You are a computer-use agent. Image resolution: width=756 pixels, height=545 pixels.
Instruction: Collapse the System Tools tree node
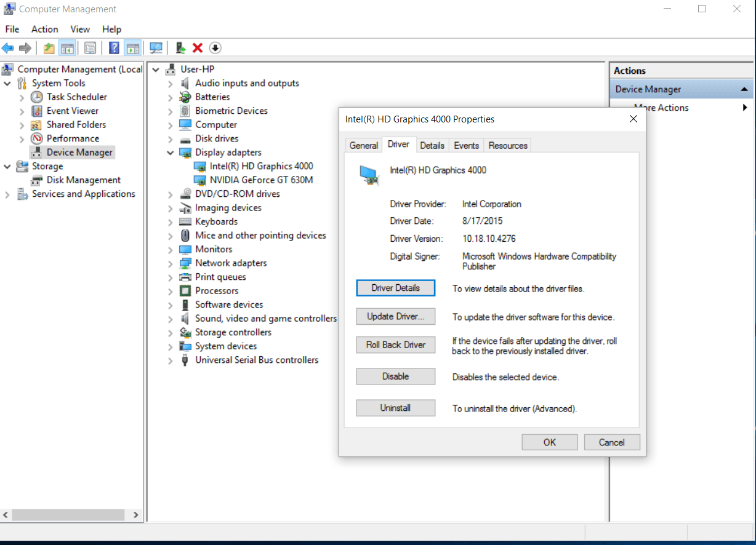coord(7,83)
